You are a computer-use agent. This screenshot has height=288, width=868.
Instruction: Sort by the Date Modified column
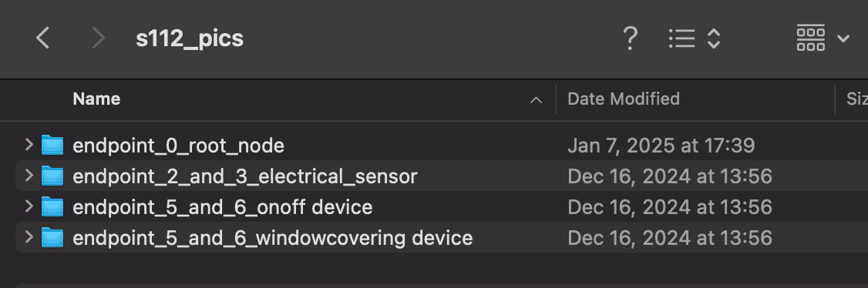point(624,99)
